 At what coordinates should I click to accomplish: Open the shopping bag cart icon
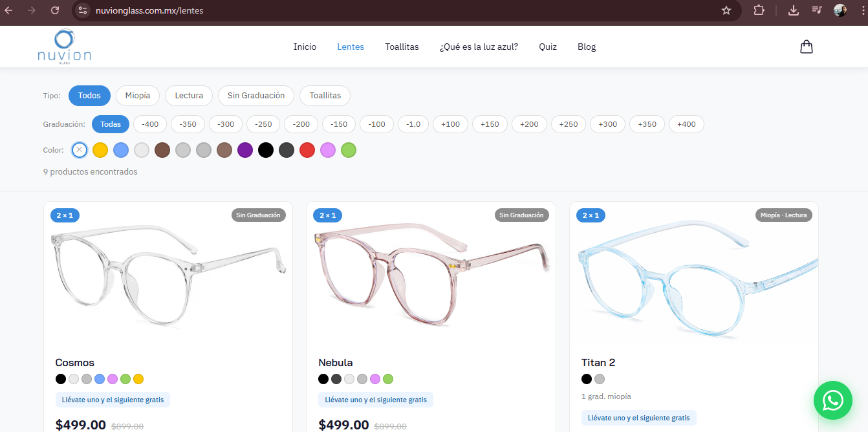(806, 47)
